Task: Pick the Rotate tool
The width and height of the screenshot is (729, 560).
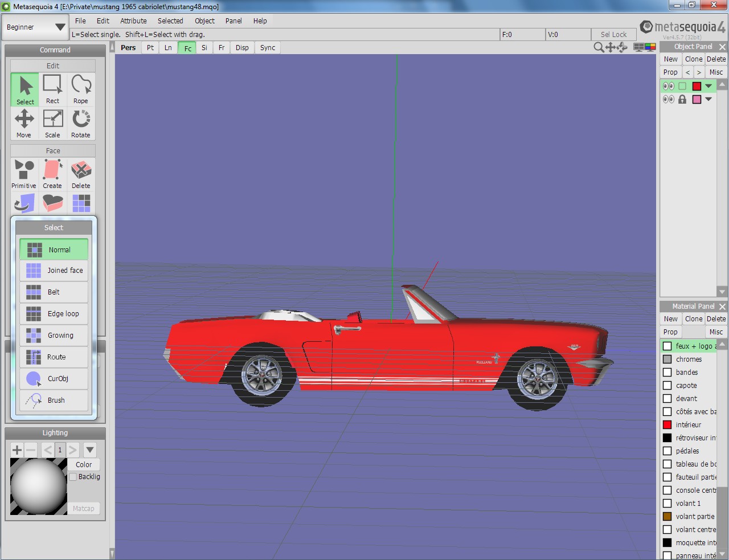Action: pyautogui.click(x=81, y=124)
